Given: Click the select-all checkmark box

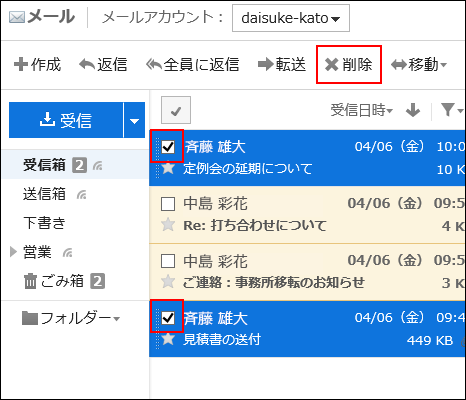Looking at the screenshot, I should pyautogui.click(x=176, y=110).
